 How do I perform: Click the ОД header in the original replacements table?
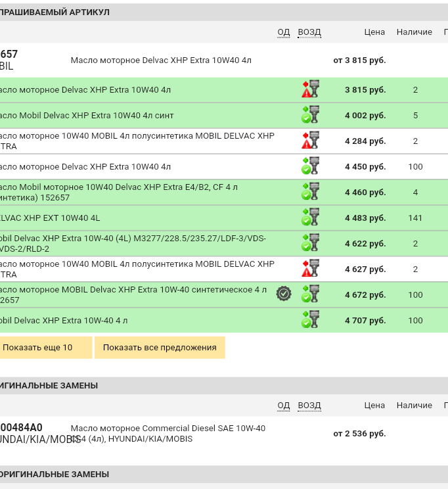tap(283, 406)
